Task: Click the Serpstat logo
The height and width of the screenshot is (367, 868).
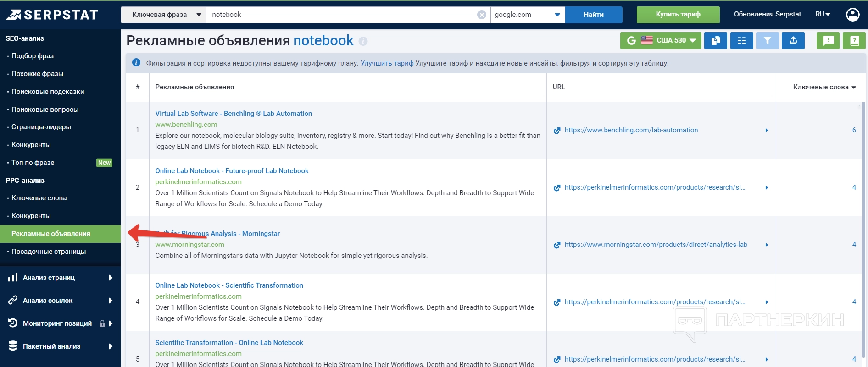Action: click(x=52, y=15)
